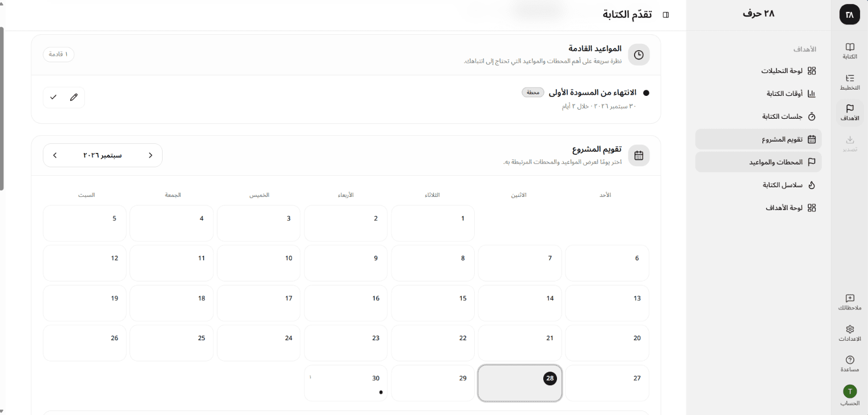
Task: Select day 27 in the calendar
Action: [607, 383]
